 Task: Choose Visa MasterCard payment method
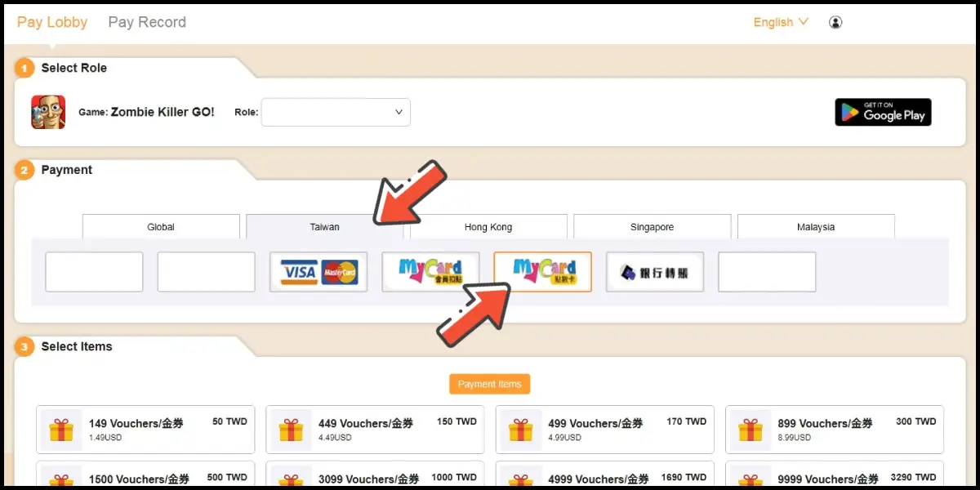tap(318, 272)
